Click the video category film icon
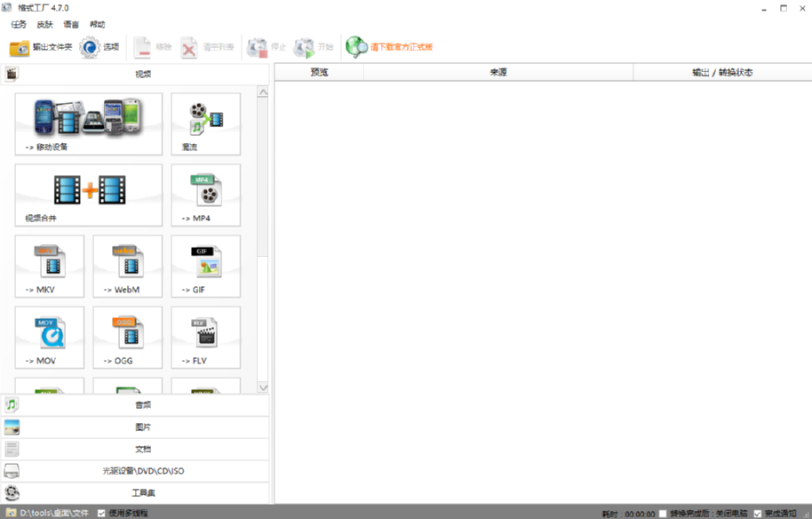Screen dimensions: 812x519 point(12,74)
